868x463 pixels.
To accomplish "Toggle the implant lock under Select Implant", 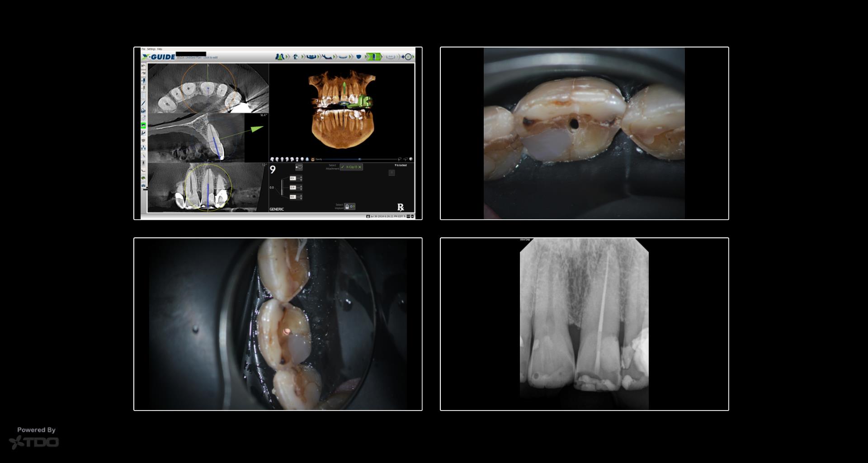I will click(x=347, y=207).
